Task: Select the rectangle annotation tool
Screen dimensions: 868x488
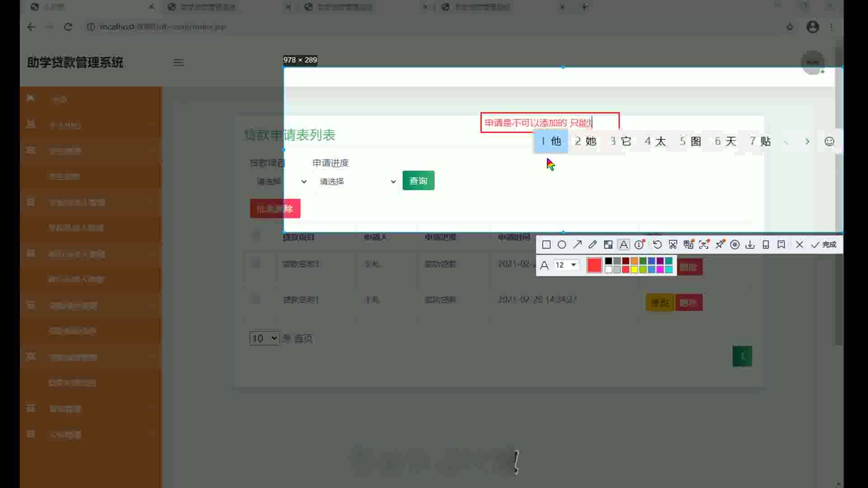Action: 546,244
